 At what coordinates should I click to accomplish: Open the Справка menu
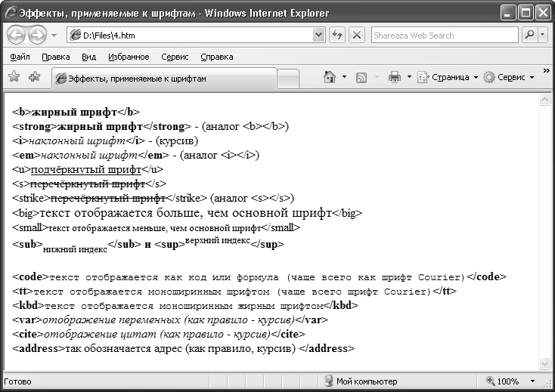[216, 57]
